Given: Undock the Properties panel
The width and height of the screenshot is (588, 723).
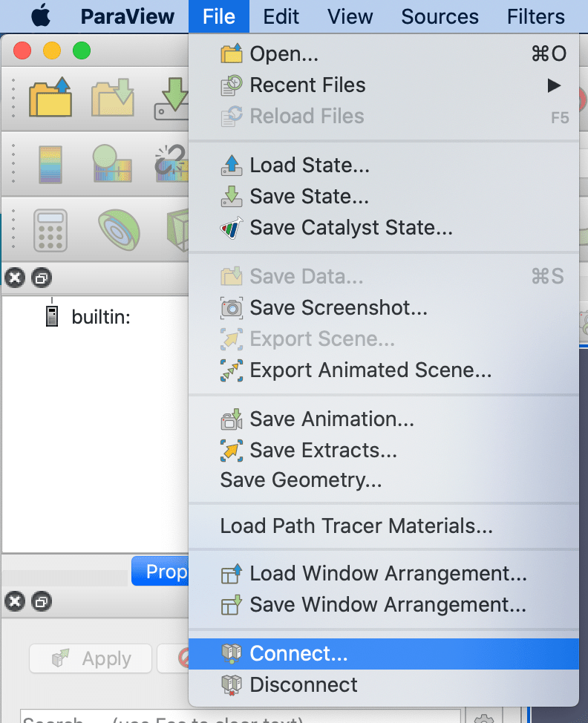Looking at the screenshot, I should tap(42, 601).
